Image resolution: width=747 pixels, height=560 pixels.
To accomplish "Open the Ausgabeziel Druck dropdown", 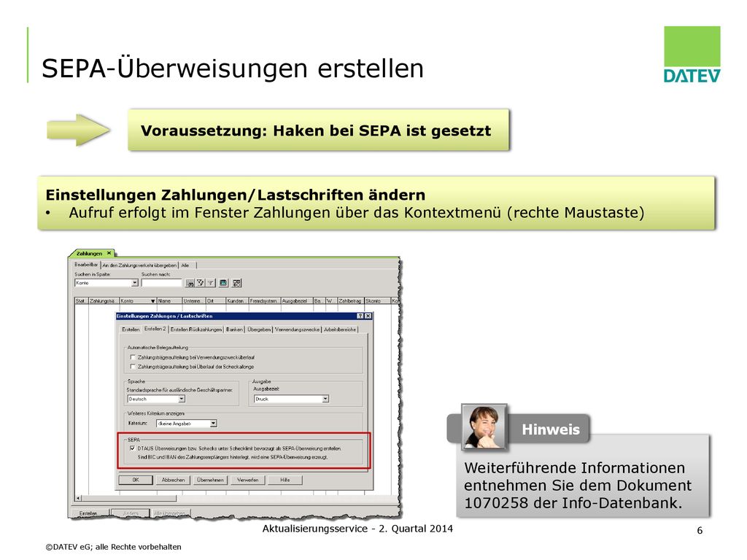I will tap(325, 399).
